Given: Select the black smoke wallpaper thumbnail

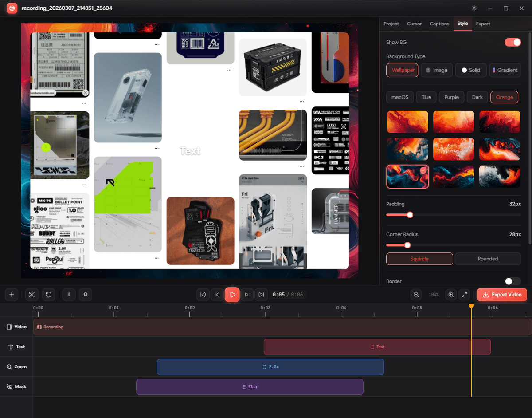Looking at the screenshot, I should pos(500,176).
